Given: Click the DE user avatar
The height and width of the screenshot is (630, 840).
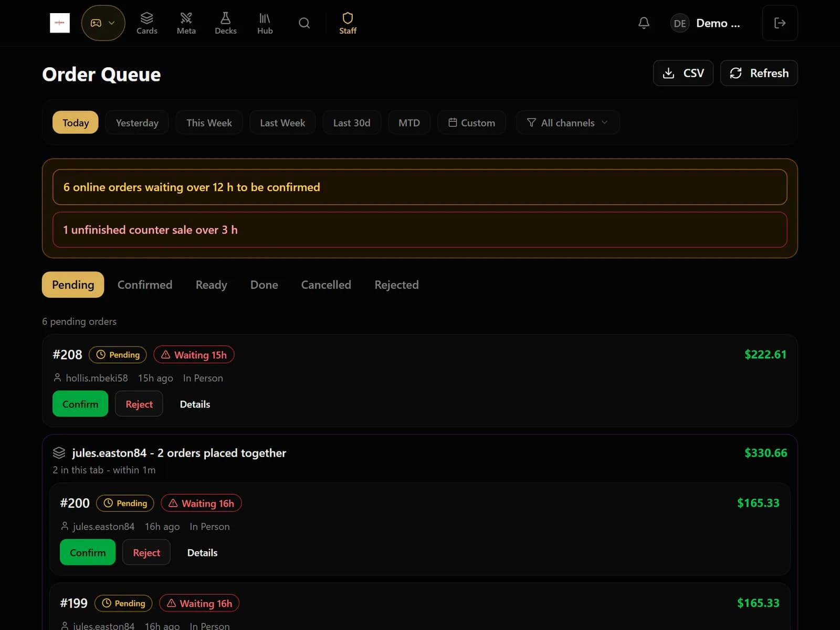Looking at the screenshot, I should coord(680,23).
